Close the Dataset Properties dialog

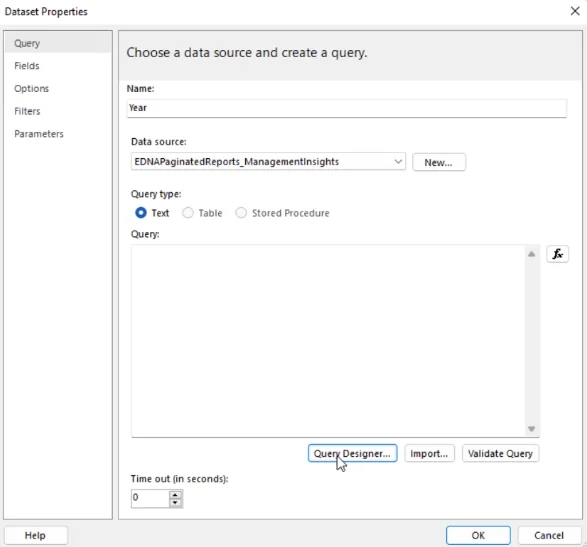coord(575,11)
